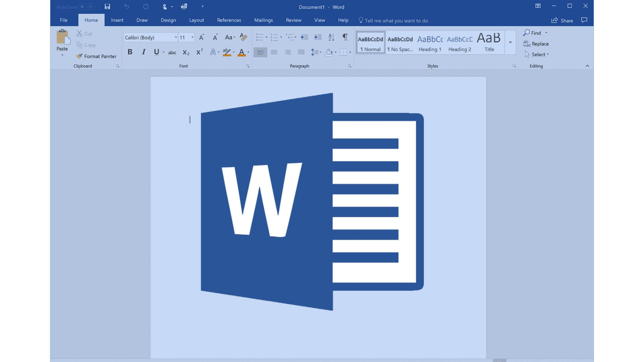Click the Bullets list icon
The height and width of the screenshot is (362, 644).
coord(260,37)
